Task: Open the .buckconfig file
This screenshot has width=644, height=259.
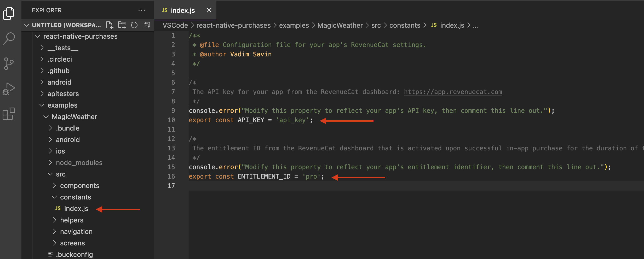Action: (x=74, y=255)
